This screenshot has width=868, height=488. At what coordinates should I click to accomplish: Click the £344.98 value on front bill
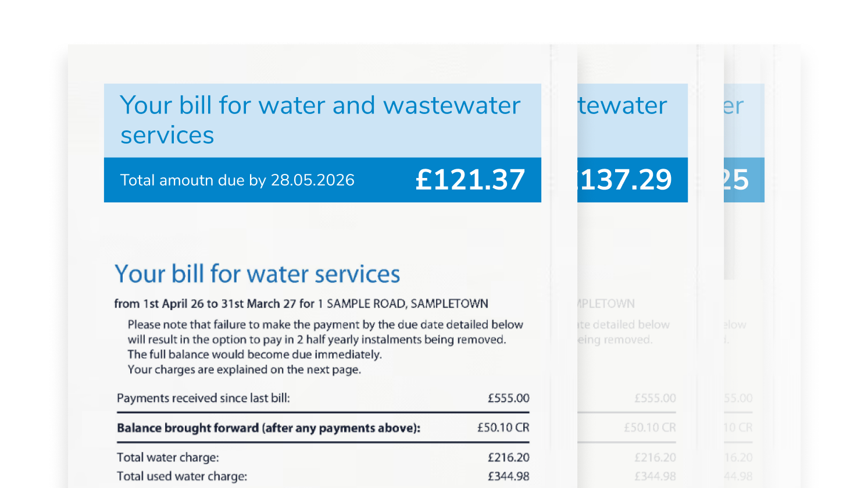[508, 476]
